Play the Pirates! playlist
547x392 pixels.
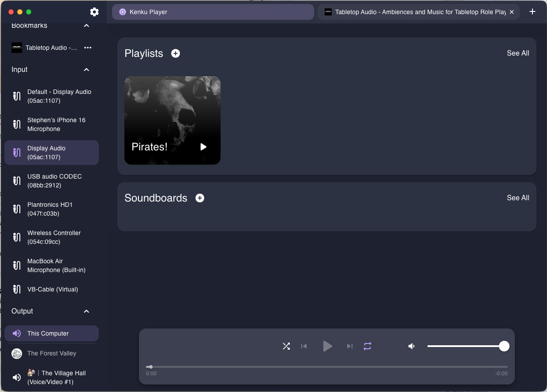tap(203, 147)
